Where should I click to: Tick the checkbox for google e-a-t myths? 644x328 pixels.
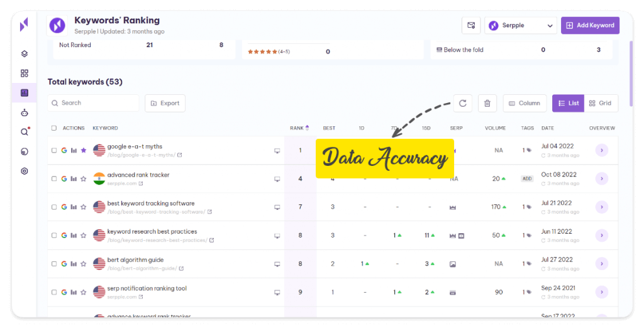(x=54, y=151)
